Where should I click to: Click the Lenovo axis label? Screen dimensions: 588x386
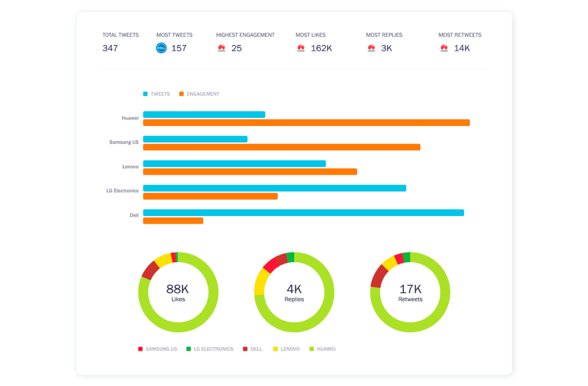[130, 167]
